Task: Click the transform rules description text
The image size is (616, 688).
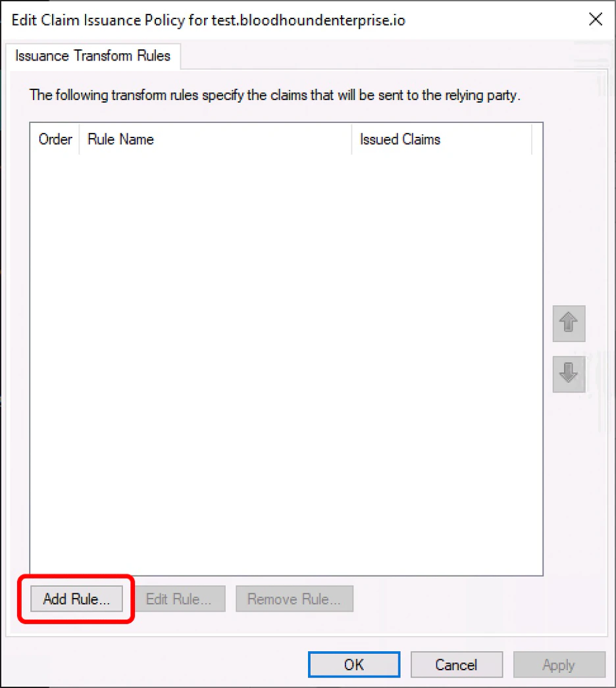Action: tap(274, 95)
